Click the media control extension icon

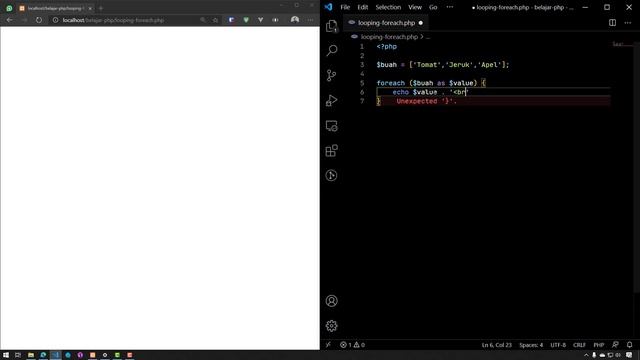pyautogui.click(x=275, y=20)
